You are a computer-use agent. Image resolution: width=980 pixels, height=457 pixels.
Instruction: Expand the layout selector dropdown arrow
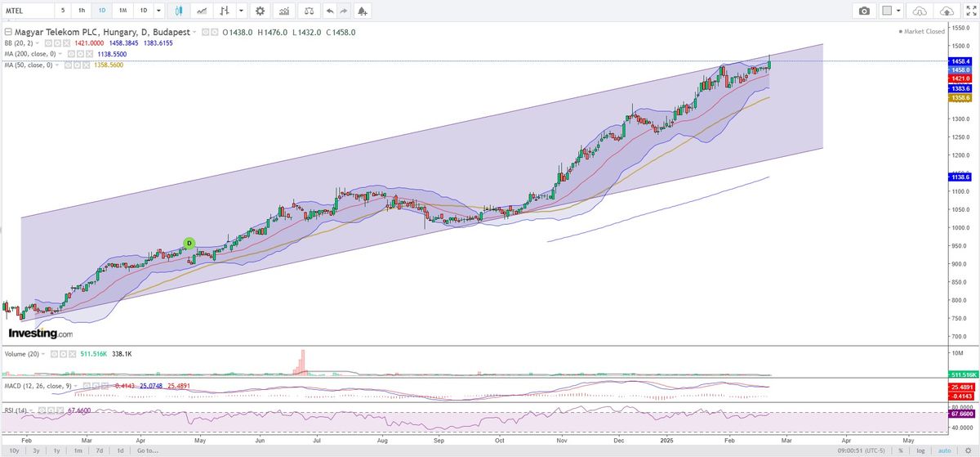[899, 11]
